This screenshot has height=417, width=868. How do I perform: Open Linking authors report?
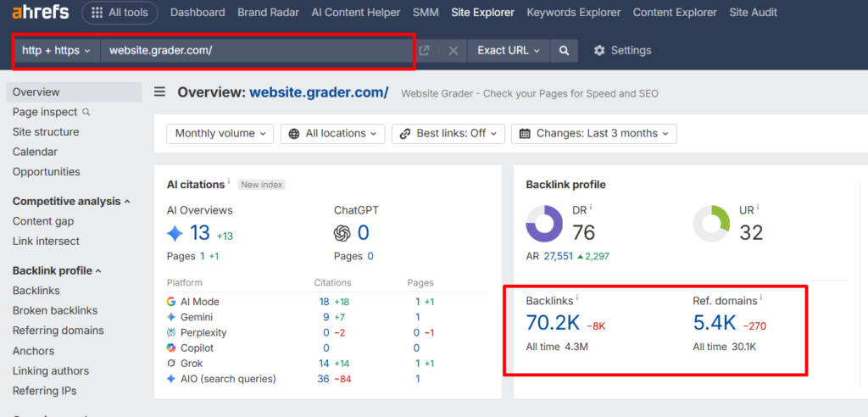51,371
